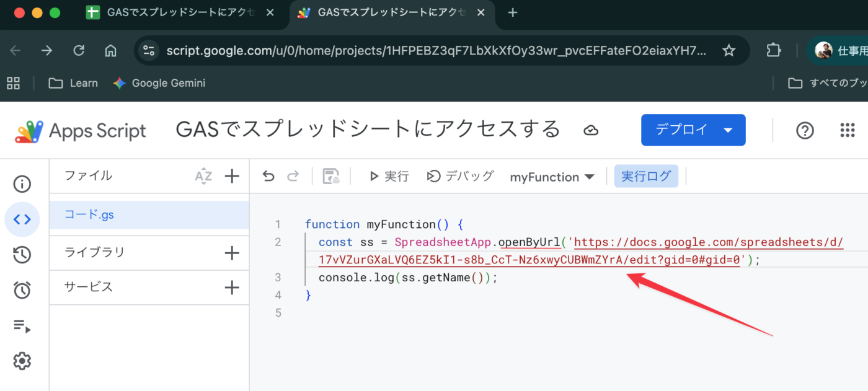This screenshot has width=868, height=391.
Task: Sort files with the AZ sort toggle
Action: point(203,176)
